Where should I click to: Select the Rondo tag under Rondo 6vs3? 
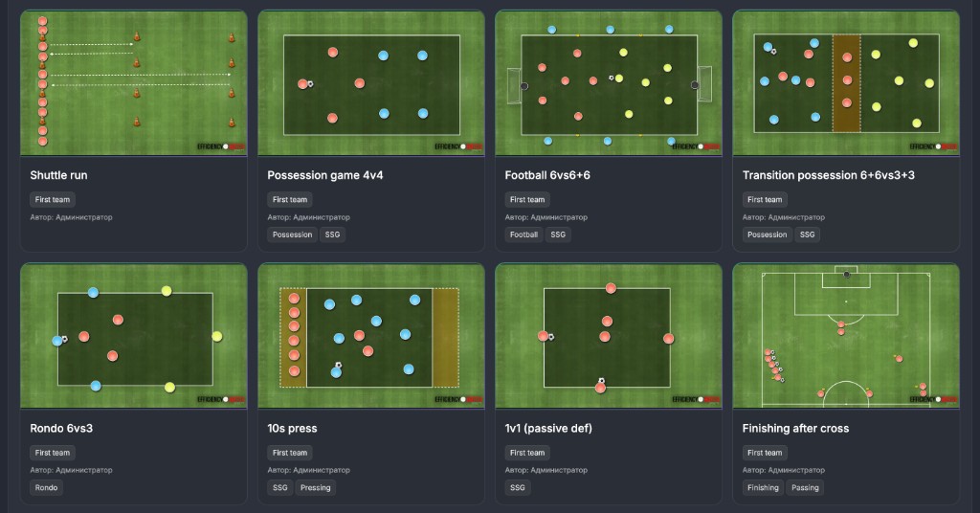(x=46, y=488)
